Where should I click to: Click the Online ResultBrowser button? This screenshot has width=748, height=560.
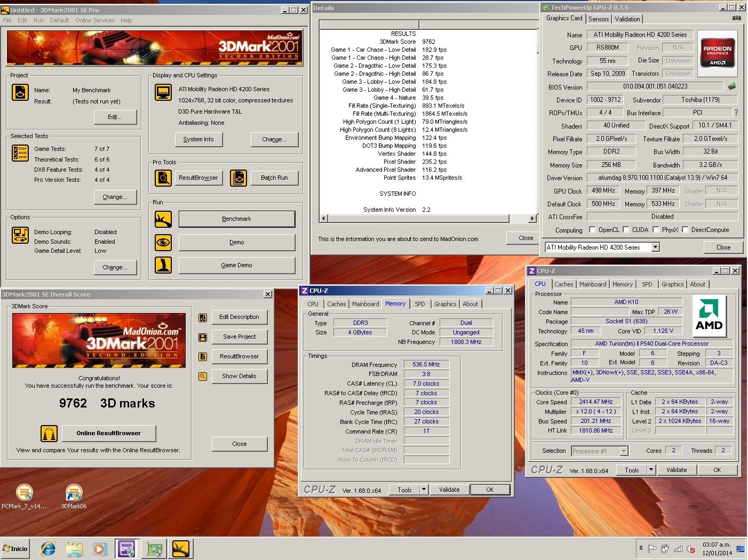tap(109, 433)
